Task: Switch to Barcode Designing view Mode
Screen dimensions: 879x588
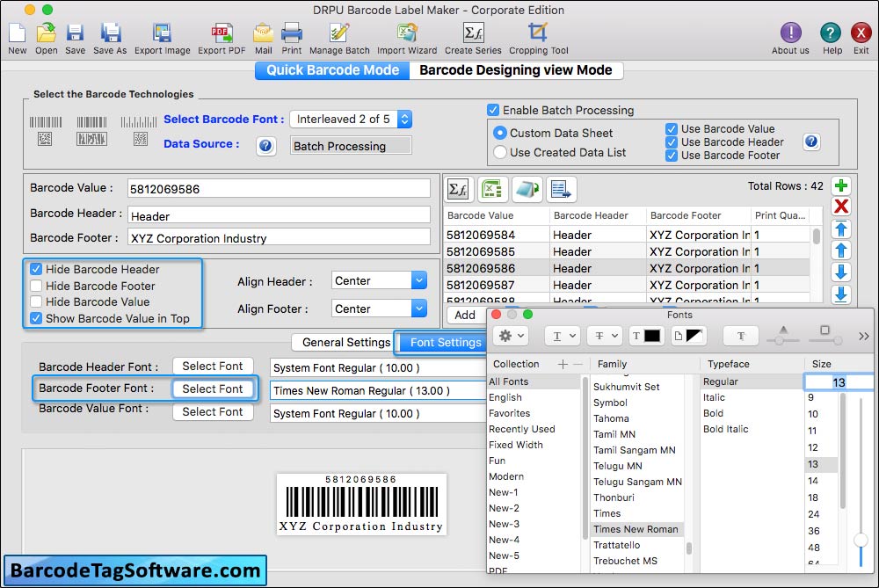Action: tap(515, 70)
